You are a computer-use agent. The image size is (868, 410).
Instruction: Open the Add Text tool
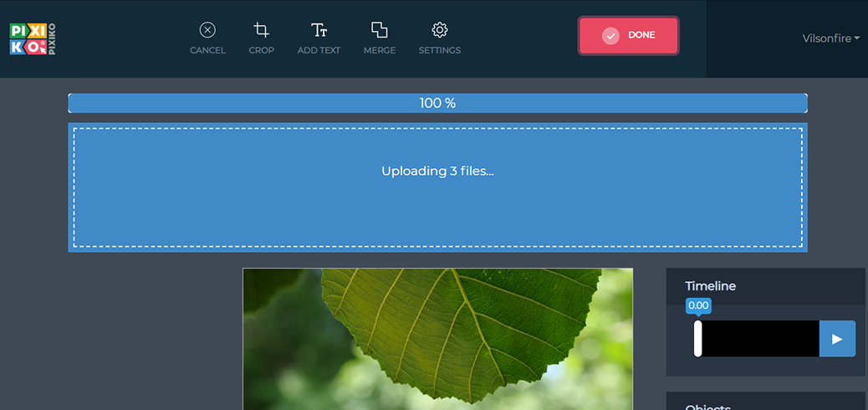click(x=319, y=38)
